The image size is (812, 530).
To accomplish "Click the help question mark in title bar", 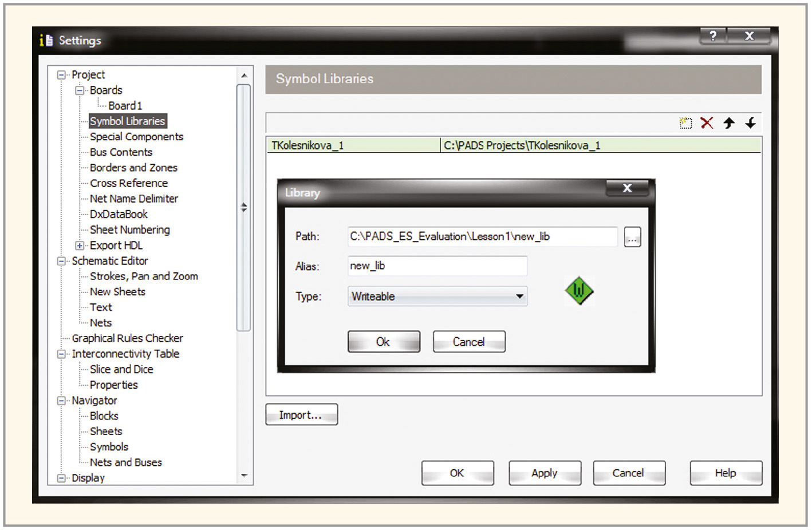I will click(713, 36).
